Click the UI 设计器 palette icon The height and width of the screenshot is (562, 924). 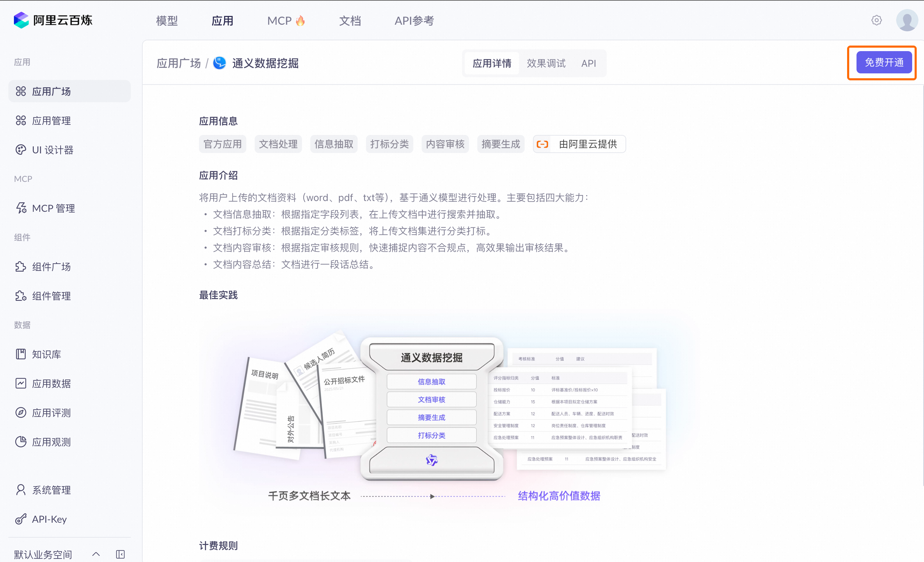click(21, 150)
